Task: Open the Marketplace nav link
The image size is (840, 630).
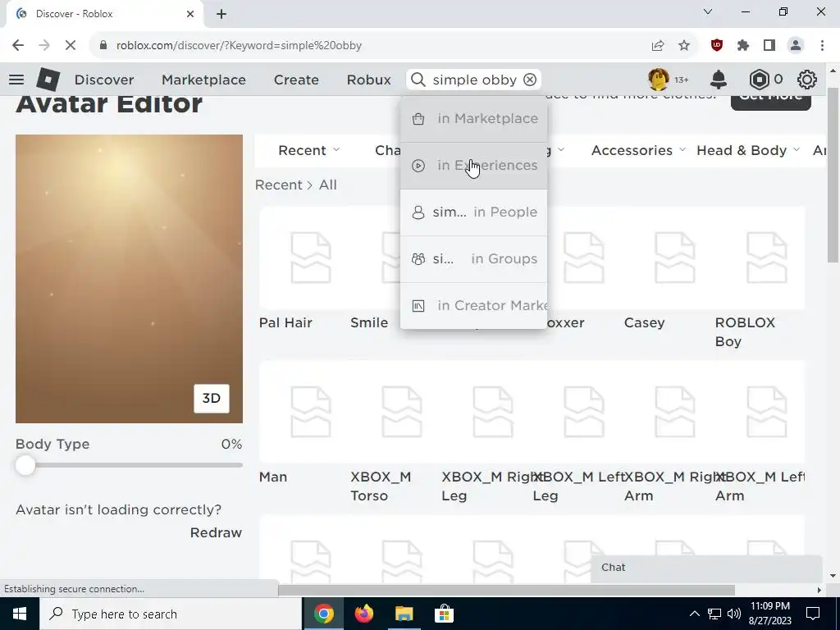Action: tap(203, 80)
